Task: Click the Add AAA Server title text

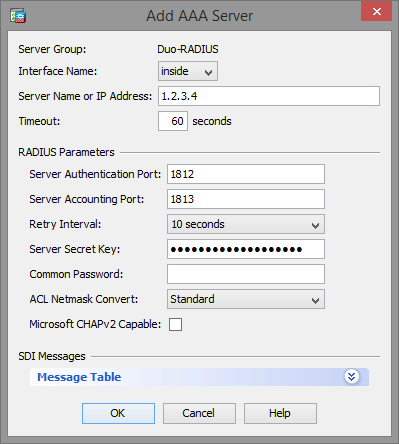Action: point(200,16)
